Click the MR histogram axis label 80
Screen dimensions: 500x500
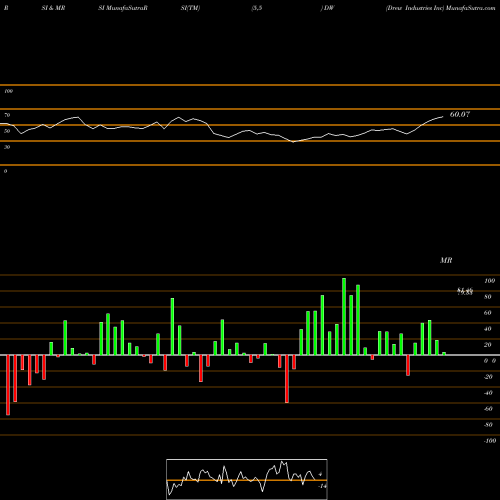(487, 297)
